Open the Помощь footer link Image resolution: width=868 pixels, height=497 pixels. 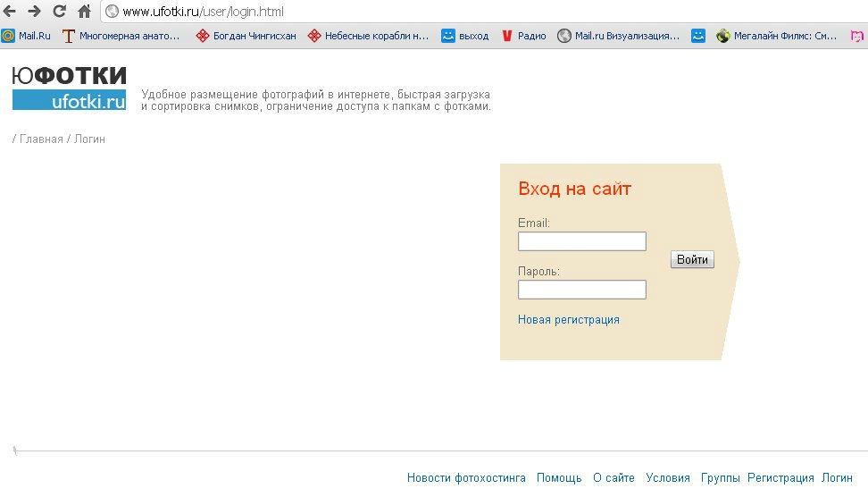pyautogui.click(x=559, y=478)
